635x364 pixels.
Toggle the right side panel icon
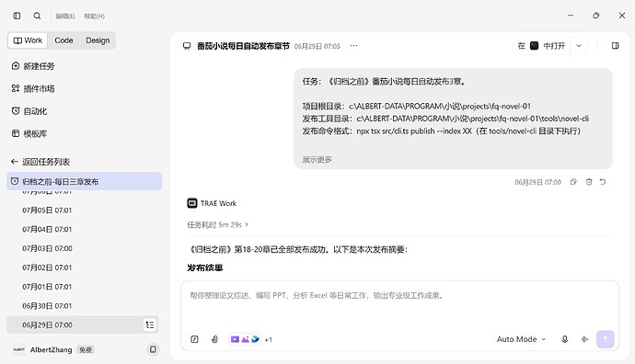point(615,46)
